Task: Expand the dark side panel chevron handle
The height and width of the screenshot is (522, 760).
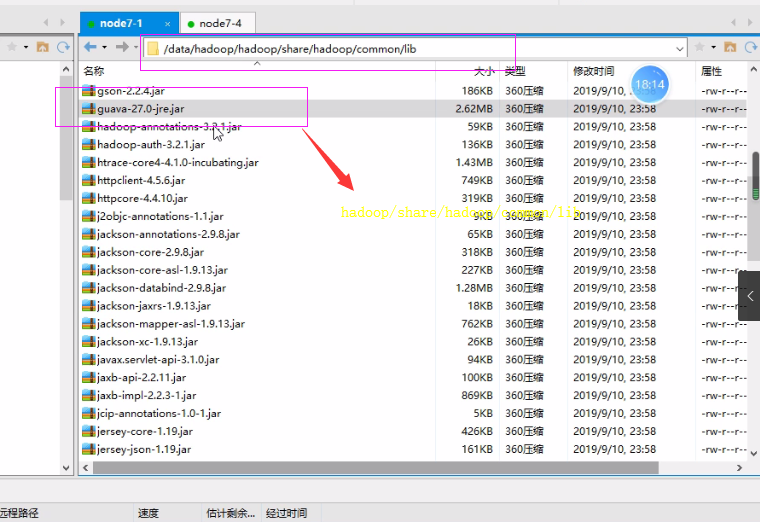Action: [x=750, y=296]
